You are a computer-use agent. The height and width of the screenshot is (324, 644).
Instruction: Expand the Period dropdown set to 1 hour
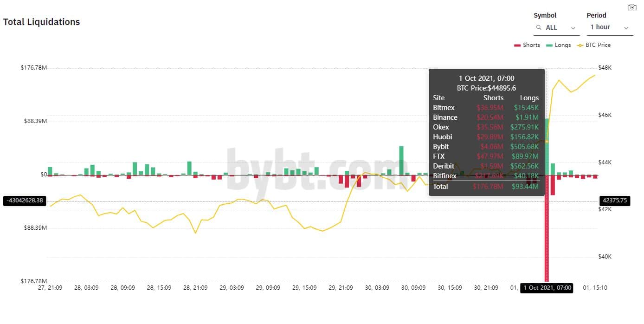(x=610, y=27)
